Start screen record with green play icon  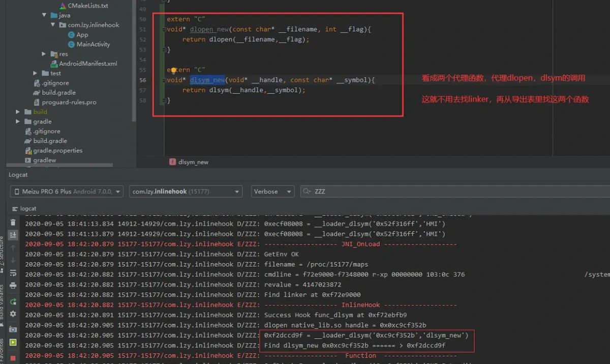[x=13, y=342]
